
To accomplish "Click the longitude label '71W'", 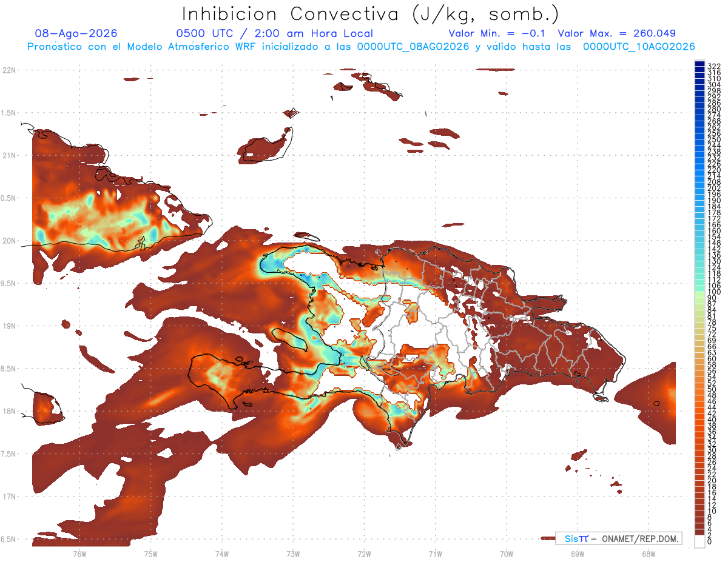I will [x=435, y=554].
